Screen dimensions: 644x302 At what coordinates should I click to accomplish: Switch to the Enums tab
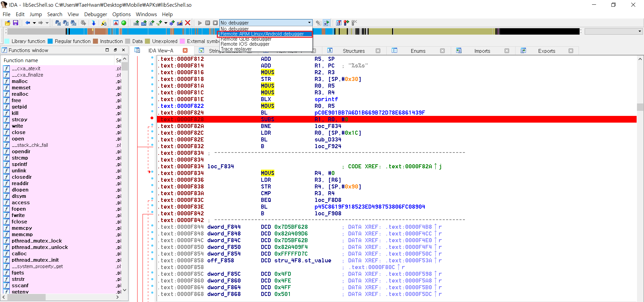[418, 51]
